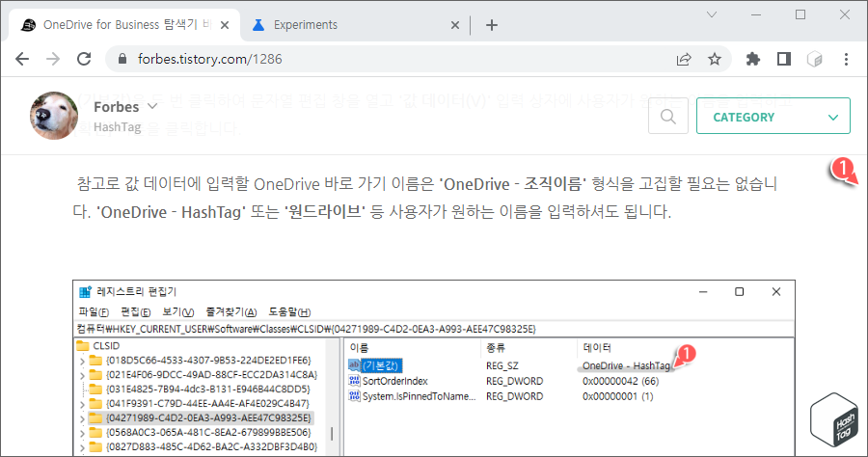Close the Experiments tab
Screen dimensions: 868x457
(x=455, y=25)
